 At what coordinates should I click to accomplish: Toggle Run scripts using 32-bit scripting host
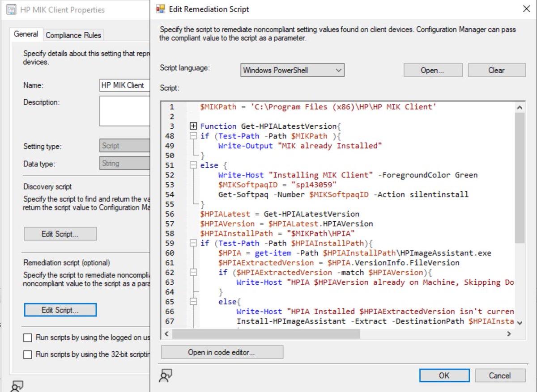pos(28,354)
